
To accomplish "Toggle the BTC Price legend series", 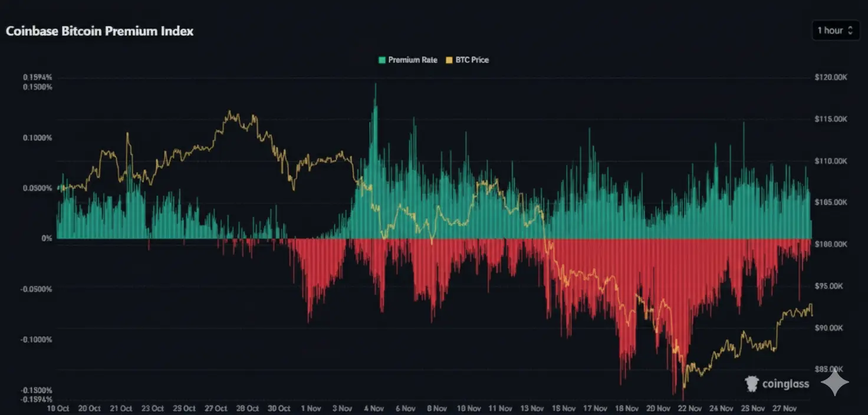I will click(x=468, y=60).
